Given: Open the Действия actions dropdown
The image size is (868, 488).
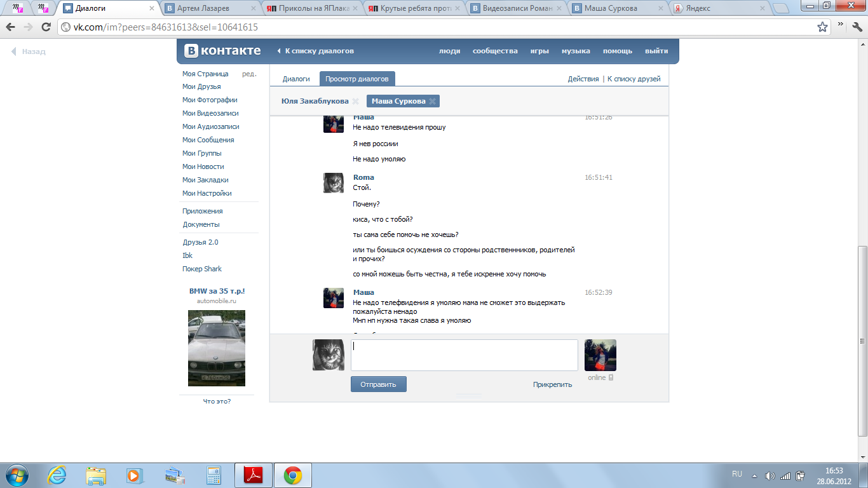Looking at the screenshot, I should [583, 79].
